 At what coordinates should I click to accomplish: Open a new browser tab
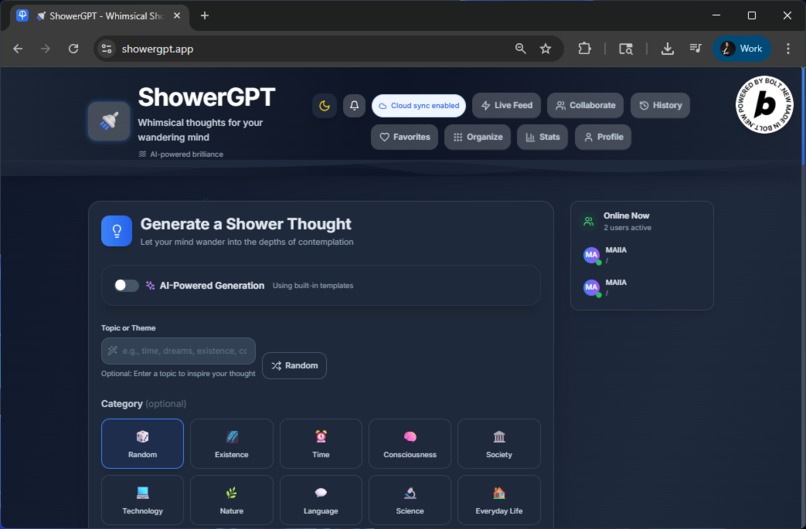pyautogui.click(x=205, y=16)
